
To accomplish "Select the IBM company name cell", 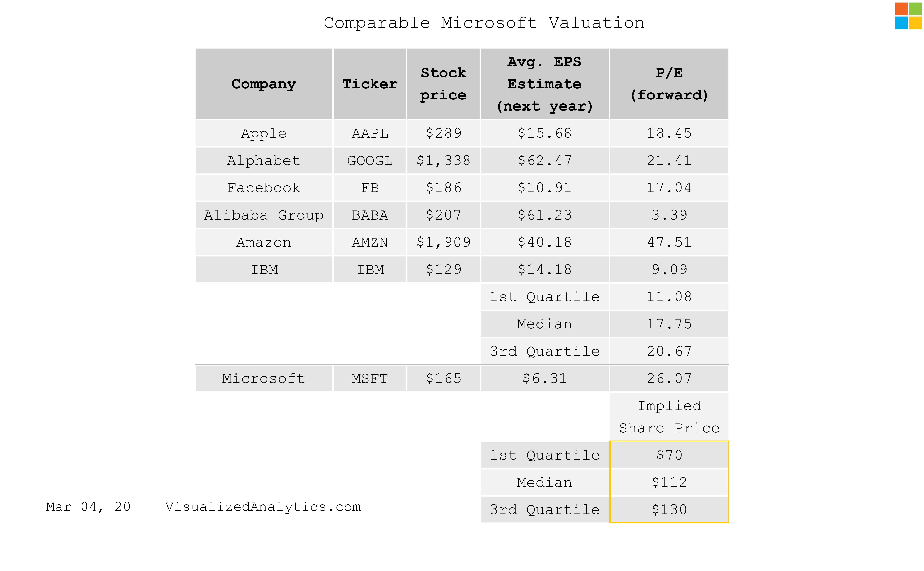I will 264,270.
